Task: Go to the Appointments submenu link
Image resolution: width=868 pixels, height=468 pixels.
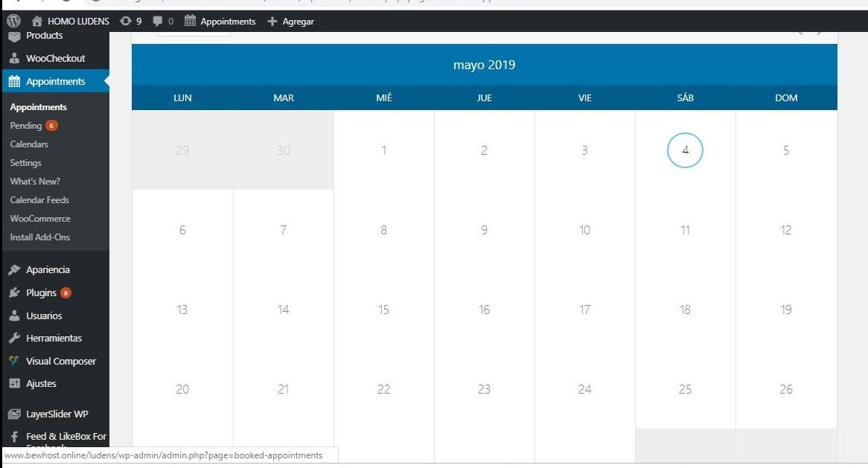Action: pos(38,106)
